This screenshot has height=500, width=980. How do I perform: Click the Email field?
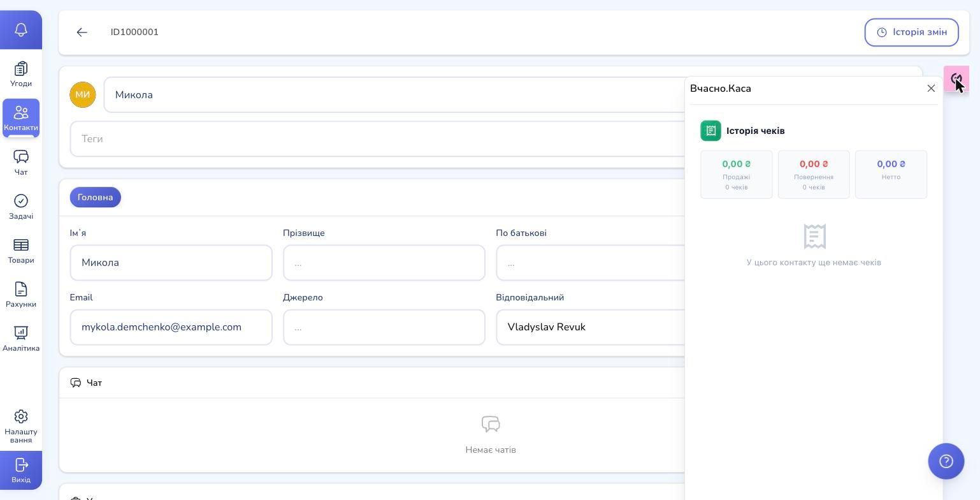point(171,327)
